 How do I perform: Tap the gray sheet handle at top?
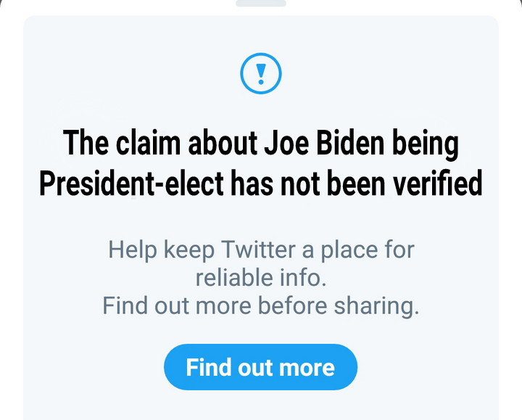[261, 3]
